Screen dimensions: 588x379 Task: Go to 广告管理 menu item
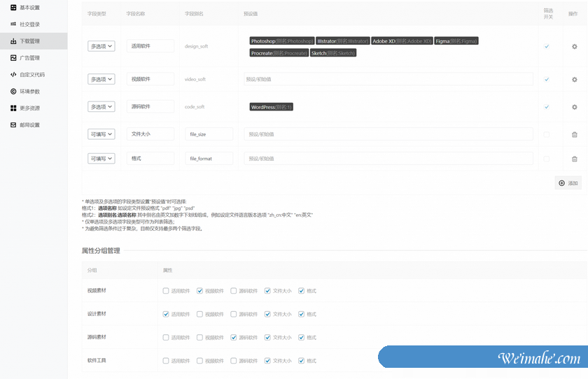click(x=29, y=57)
